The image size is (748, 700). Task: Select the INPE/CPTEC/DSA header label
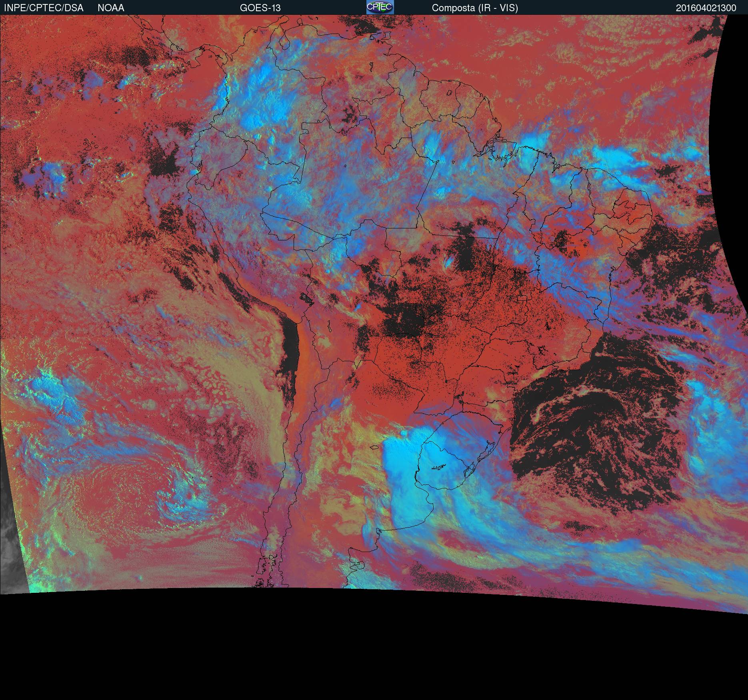[x=44, y=8]
